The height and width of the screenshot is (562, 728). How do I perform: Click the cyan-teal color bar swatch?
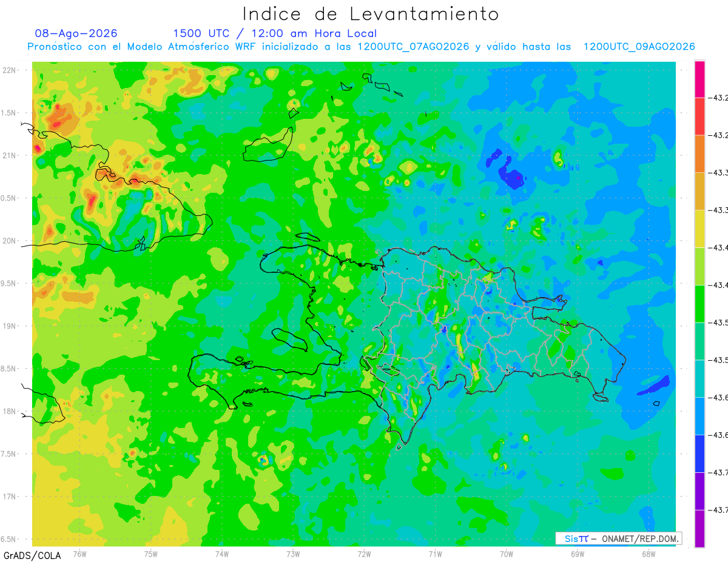(699, 379)
